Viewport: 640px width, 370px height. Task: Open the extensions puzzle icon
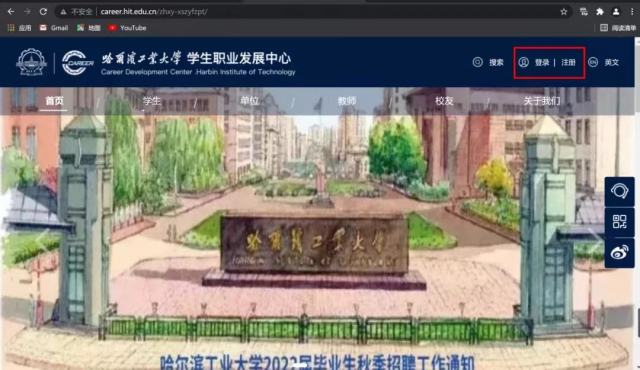pyautogui.click(x=600, y=12)
